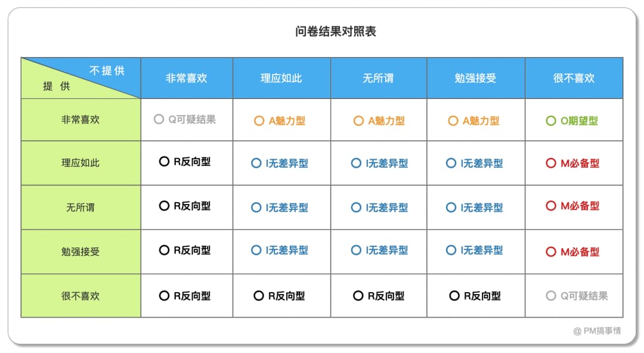The image size is (644, 353).
Task: Click the 不提供 label in the corner cell
Action: pyautogui.click(x=107, y=70)
